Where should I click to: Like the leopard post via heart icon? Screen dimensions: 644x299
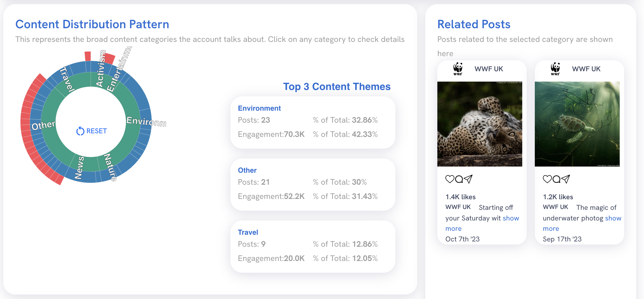tap(450, 179)
